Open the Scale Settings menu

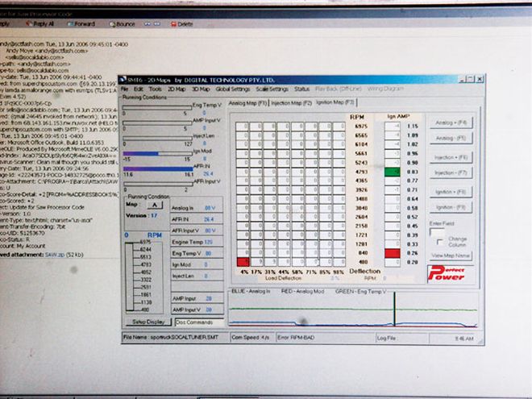(272, 89)
